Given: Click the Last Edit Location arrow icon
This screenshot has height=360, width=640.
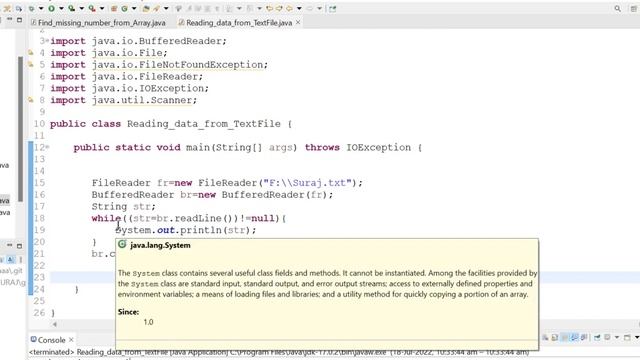Looking at the screenshot, I should [x=269, y=8].
